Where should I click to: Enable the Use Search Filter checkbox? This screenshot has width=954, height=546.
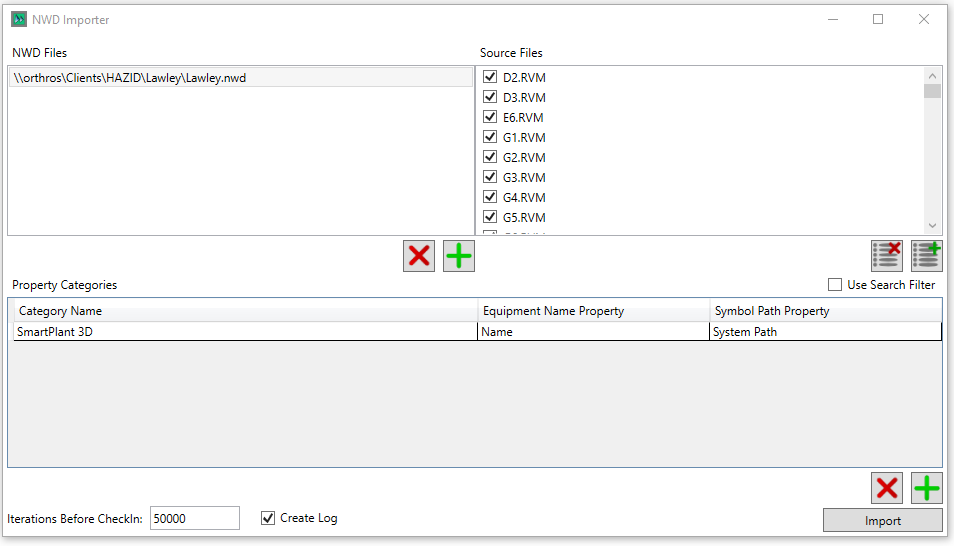(835, 285)
